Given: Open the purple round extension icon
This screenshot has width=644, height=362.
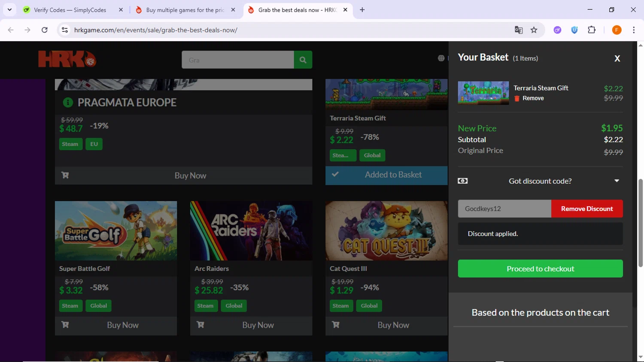Looking at the screenshot, I should click(x=557, y=30).
